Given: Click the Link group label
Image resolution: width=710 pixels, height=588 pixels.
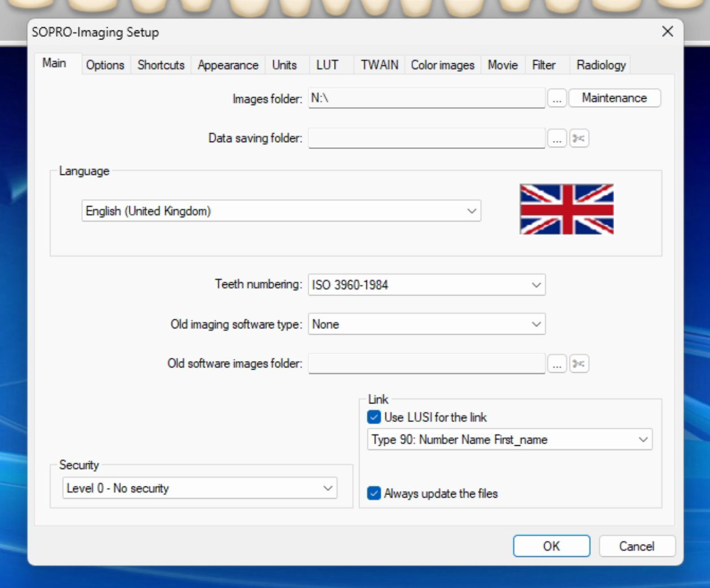Looking at the screenshot, I should pyautogui.click(x=378, y=400).
